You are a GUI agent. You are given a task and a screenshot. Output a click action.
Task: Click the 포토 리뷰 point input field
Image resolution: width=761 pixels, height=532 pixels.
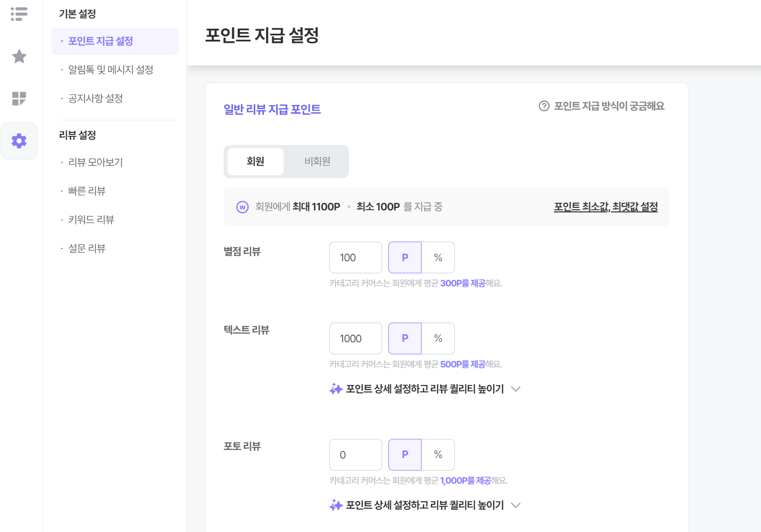pos(356,455)
